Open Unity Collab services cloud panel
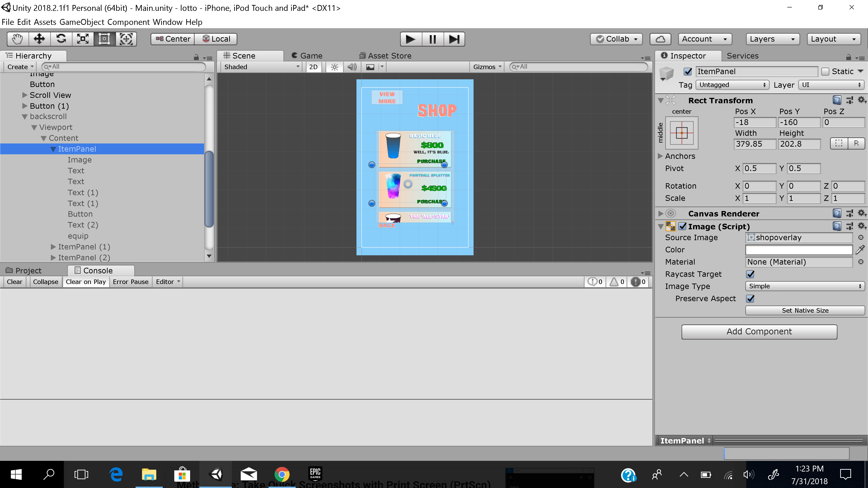This screenshot has width=868, height=488. (660, 39)
